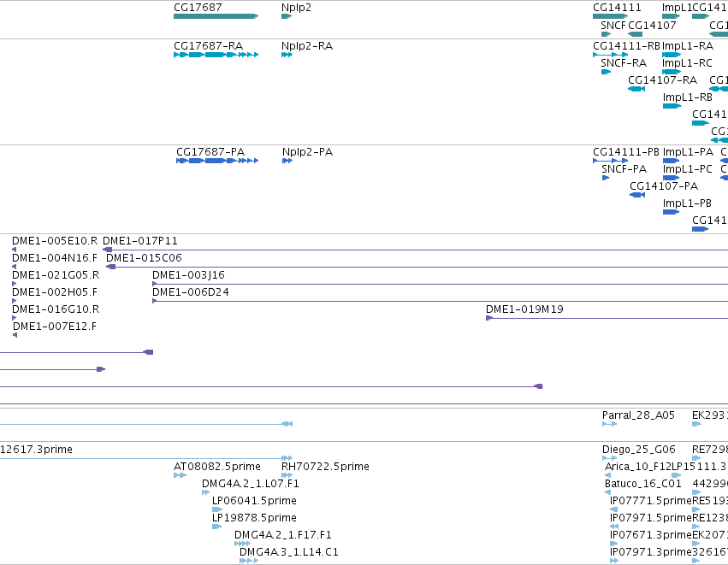Select the SNCF-RA transcript label
This screenshot has width=728, height=565.
(x=624, y=63)
